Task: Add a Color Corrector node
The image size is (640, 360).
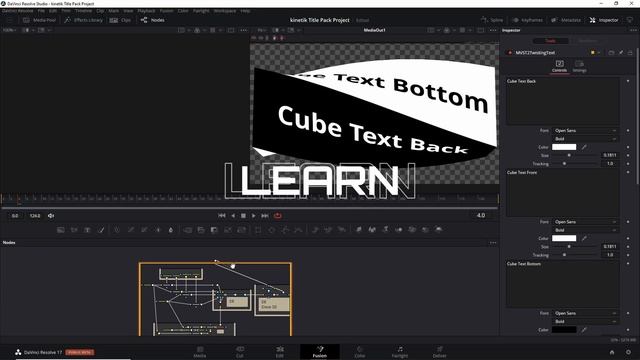Action: [x=117, y=230]
